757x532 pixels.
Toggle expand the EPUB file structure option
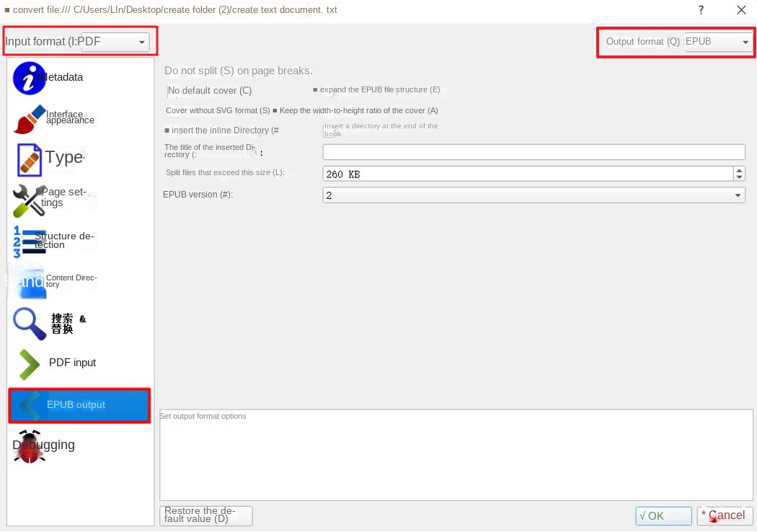(x=316, y=90)
